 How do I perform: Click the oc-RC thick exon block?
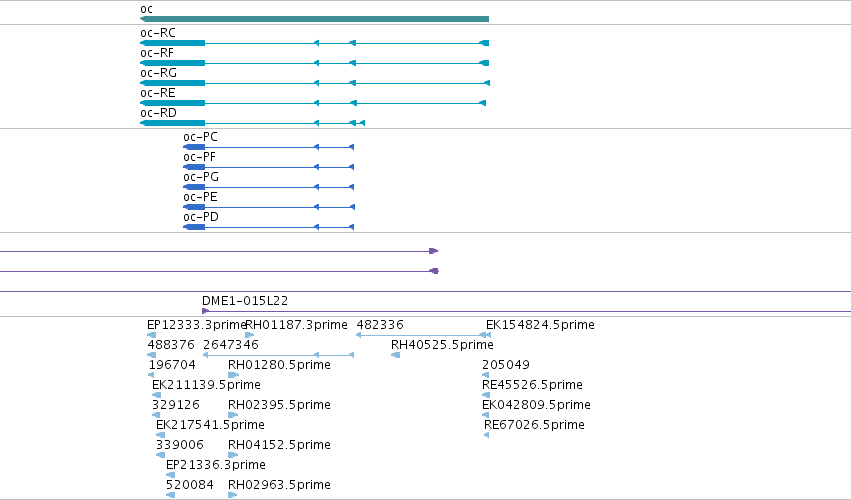[x=173, y=43]
